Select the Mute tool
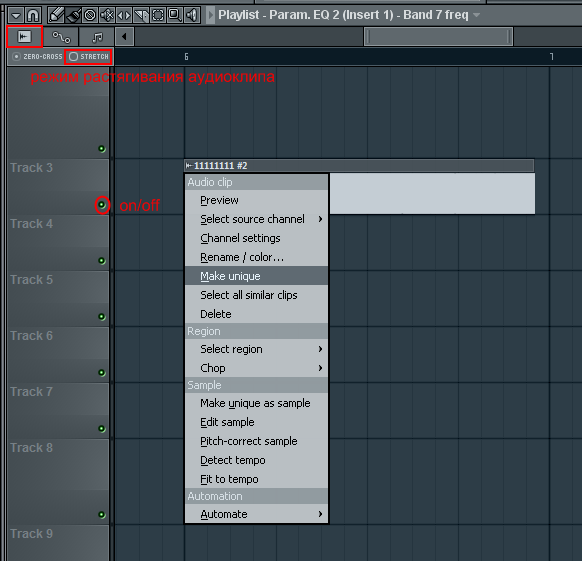The height and width of the screenshot is (561, 582). tap(107, 16)
